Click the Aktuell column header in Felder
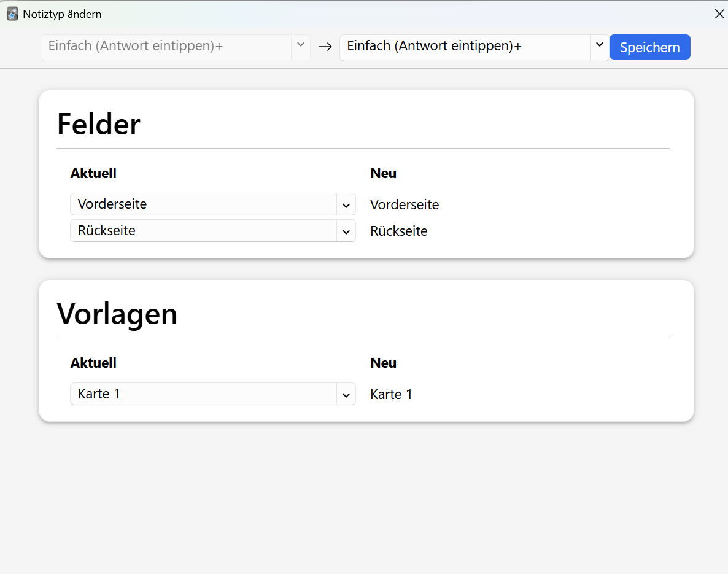728x574 pixels. [x=93, y=173]
